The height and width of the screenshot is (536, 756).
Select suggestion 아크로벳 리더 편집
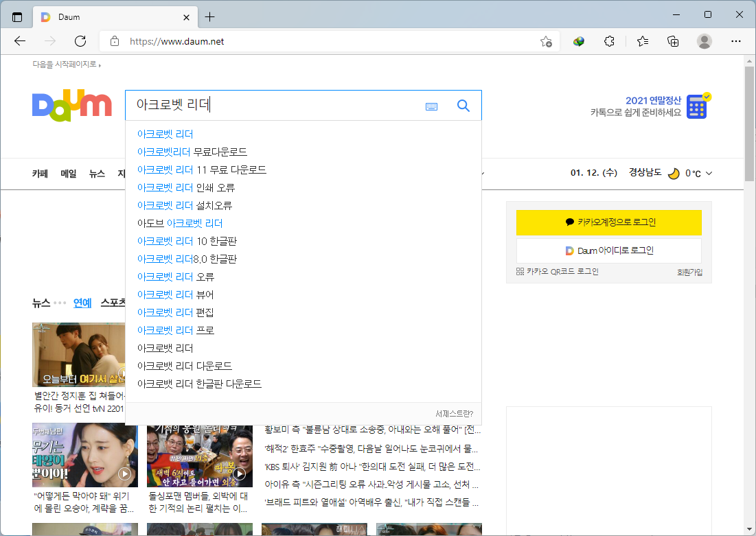(175, 312)
